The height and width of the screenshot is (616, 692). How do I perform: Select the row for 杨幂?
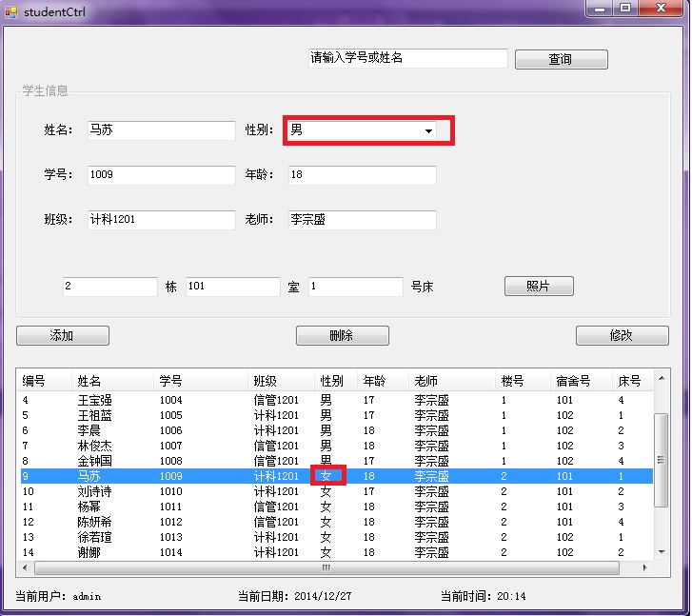(337, 507)
